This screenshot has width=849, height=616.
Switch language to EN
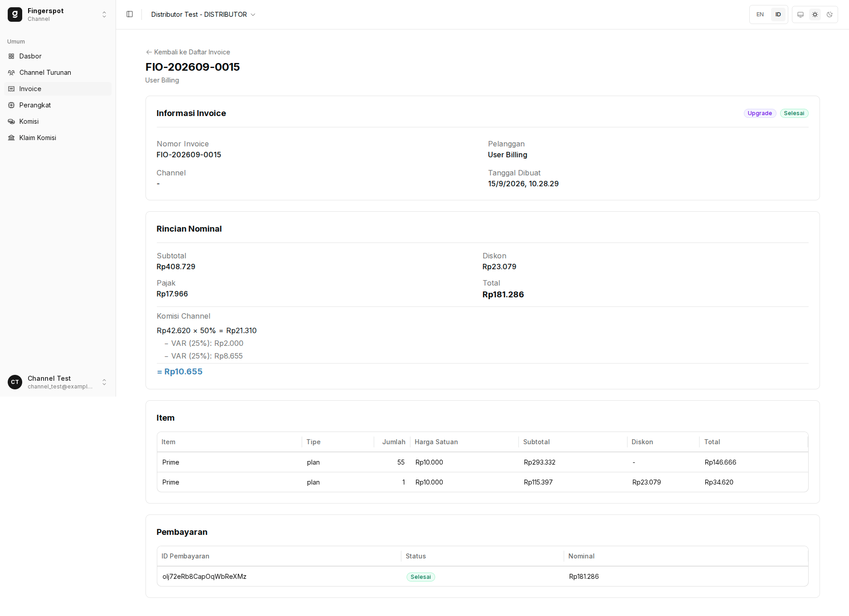[x=760, y=15]
